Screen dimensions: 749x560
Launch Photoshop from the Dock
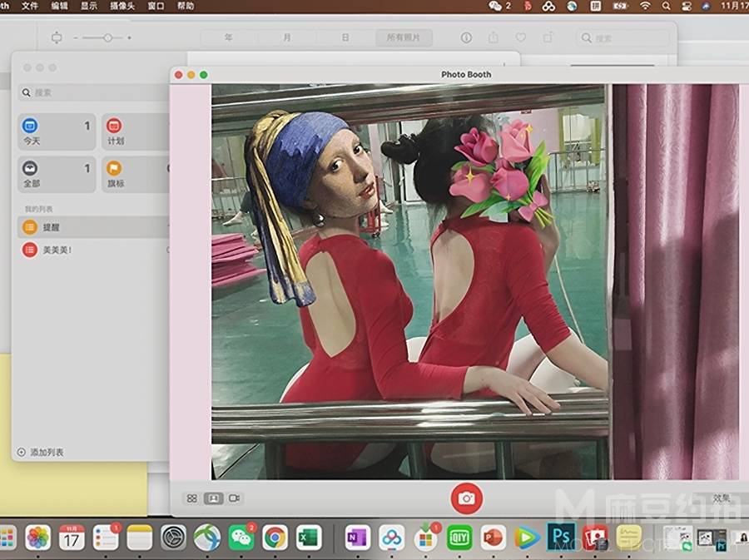tap(561, 538)
